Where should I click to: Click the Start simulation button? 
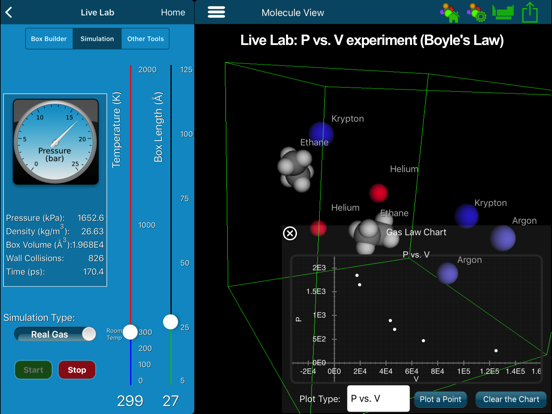point(33,370)
